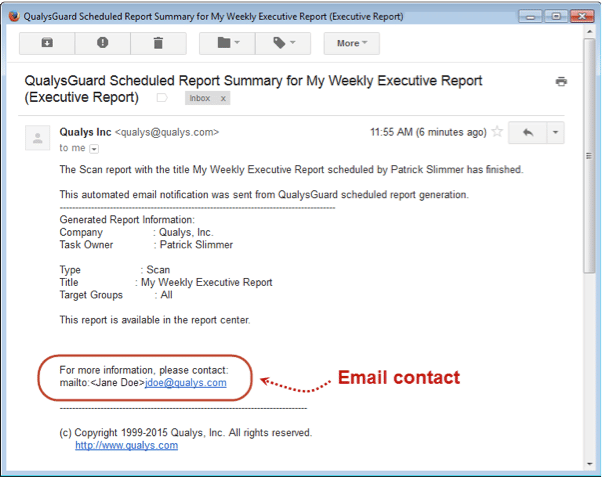
Task: Open the Move to folder dropdown
Action: click(227, 43)
